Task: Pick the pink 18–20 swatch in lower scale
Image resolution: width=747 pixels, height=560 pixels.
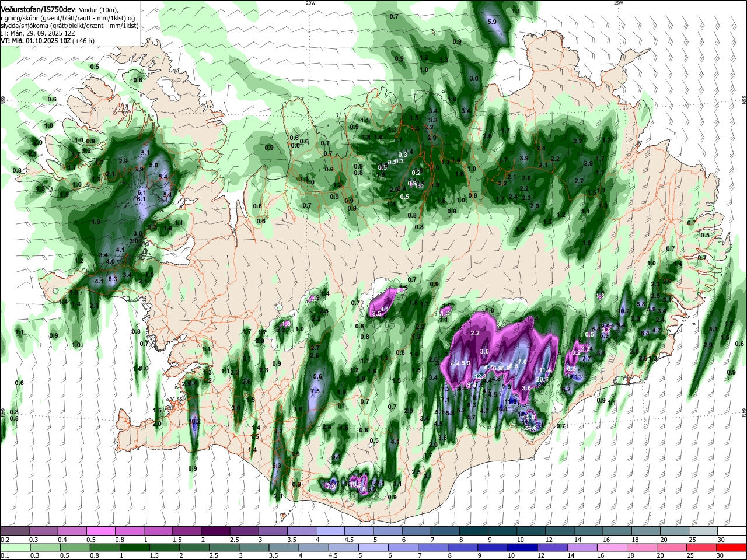Action: click(x=641, y=548)
